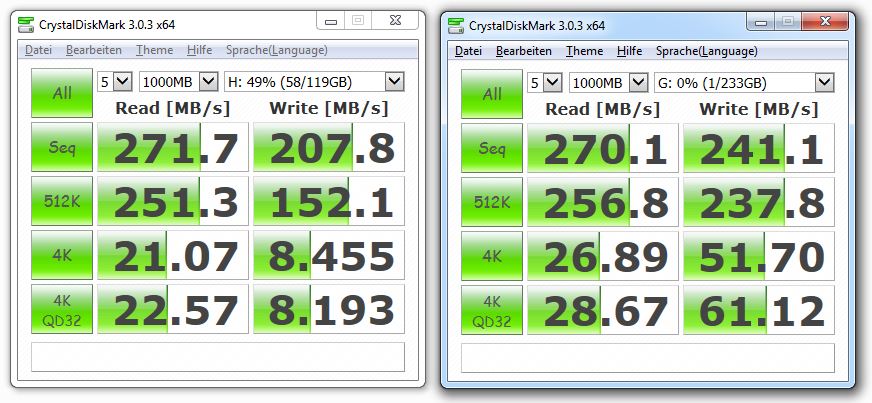Click 4K write value 8.455
This screenshot has width=872, height=403.
(329, 255)
